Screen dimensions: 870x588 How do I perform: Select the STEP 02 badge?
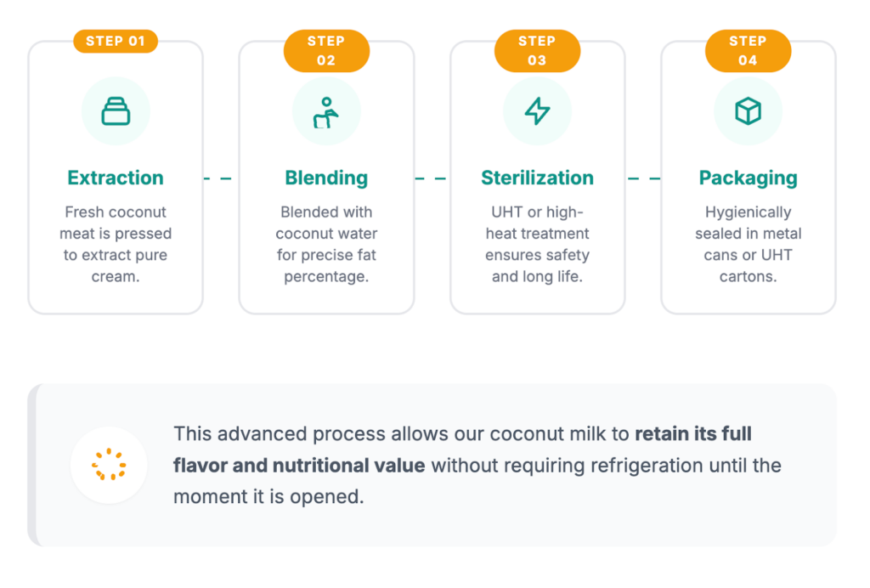(326, 51)
